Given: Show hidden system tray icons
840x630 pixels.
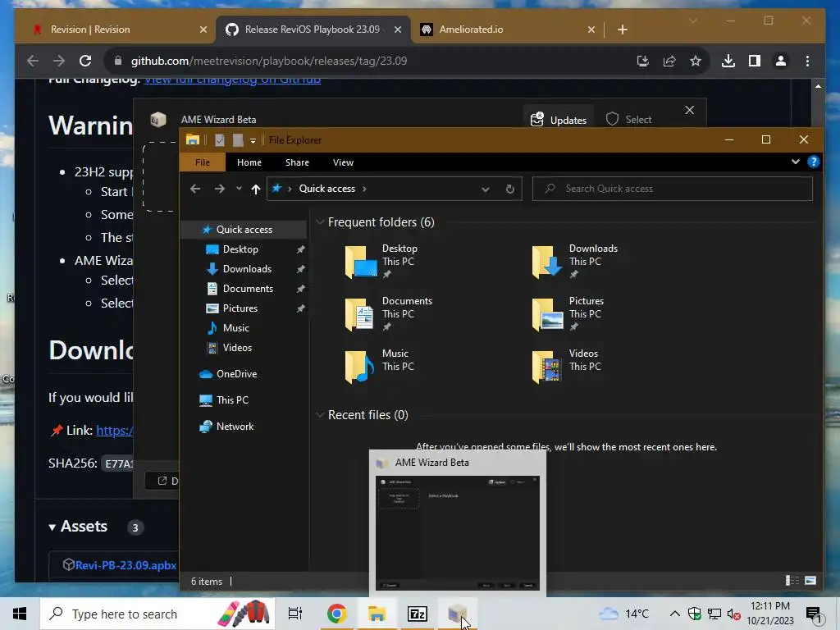Looking at the screenshot, I should 675,614.
